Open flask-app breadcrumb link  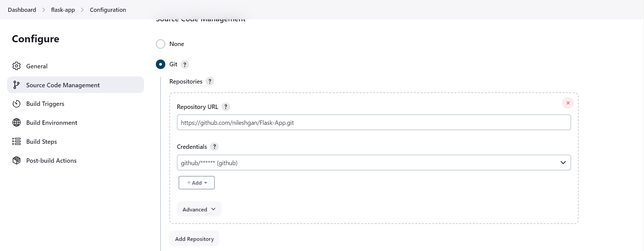63,10
